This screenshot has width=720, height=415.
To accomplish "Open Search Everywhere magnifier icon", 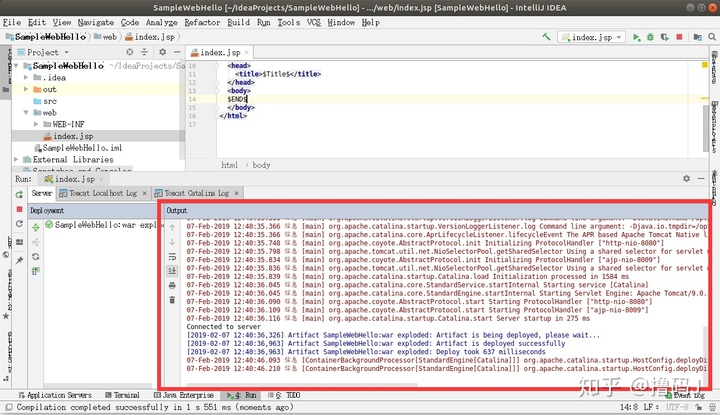I will pyautogui.click(x=712, y=37).
